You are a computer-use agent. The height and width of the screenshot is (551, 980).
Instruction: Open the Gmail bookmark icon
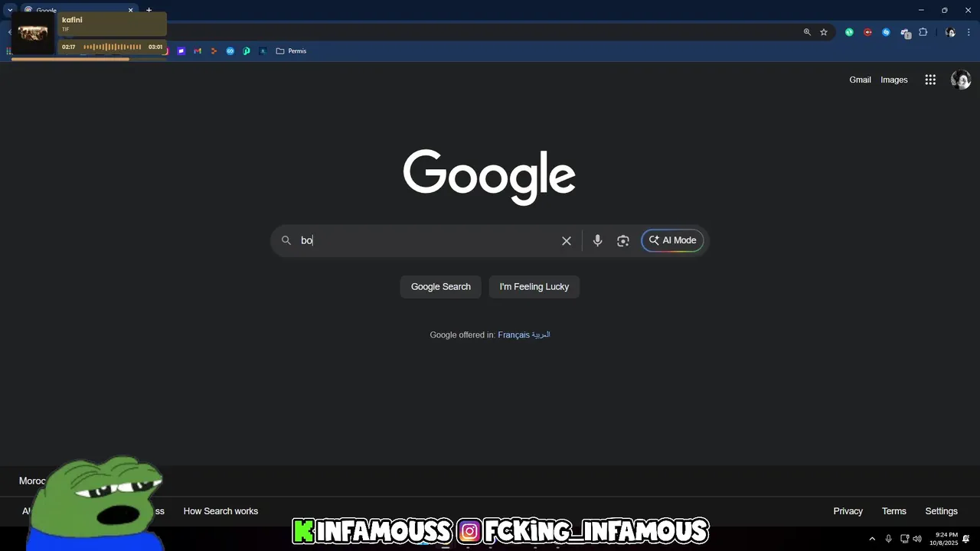(x=198, y=51)
